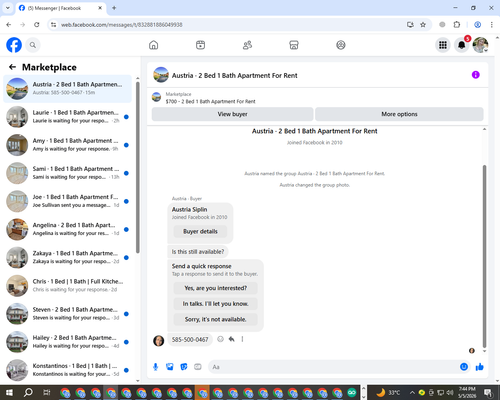Open Windows Task View

(47, 392)
